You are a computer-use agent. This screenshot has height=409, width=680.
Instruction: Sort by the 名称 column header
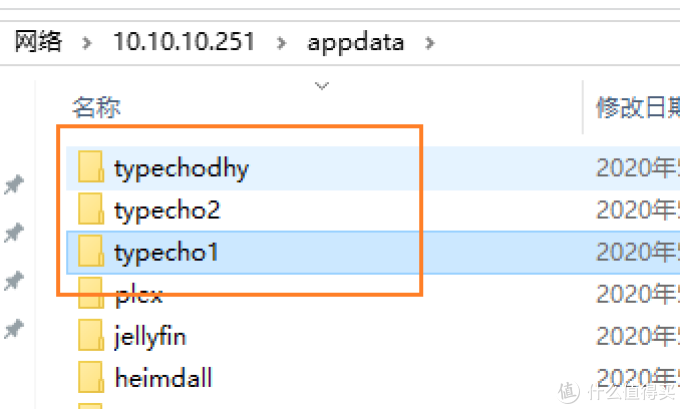coord(96,107)
